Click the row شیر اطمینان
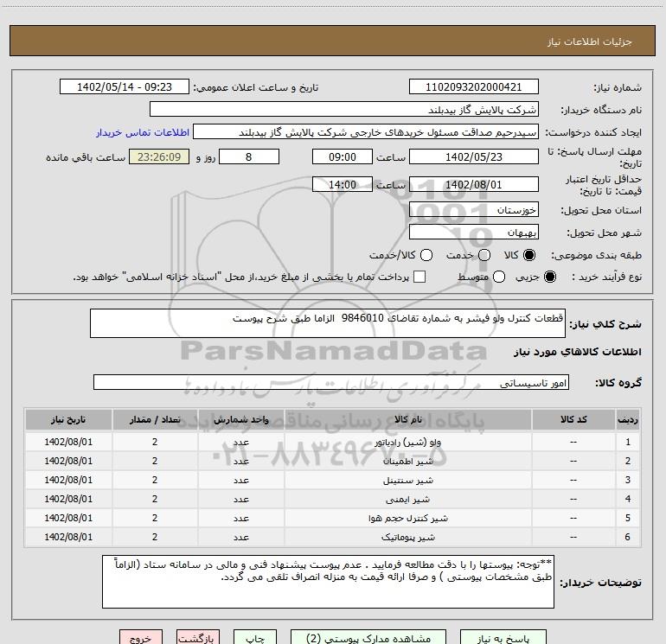666x644 pixels. [333, 461]
